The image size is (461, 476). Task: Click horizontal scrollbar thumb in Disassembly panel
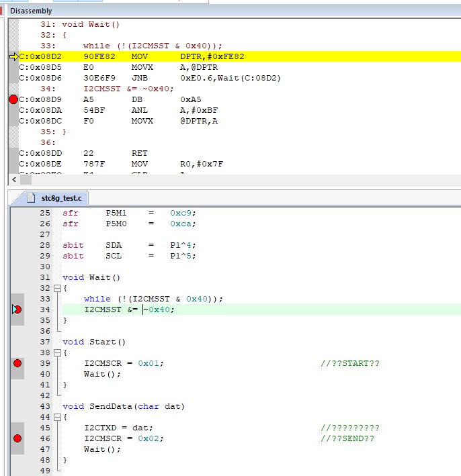(26, 179)
